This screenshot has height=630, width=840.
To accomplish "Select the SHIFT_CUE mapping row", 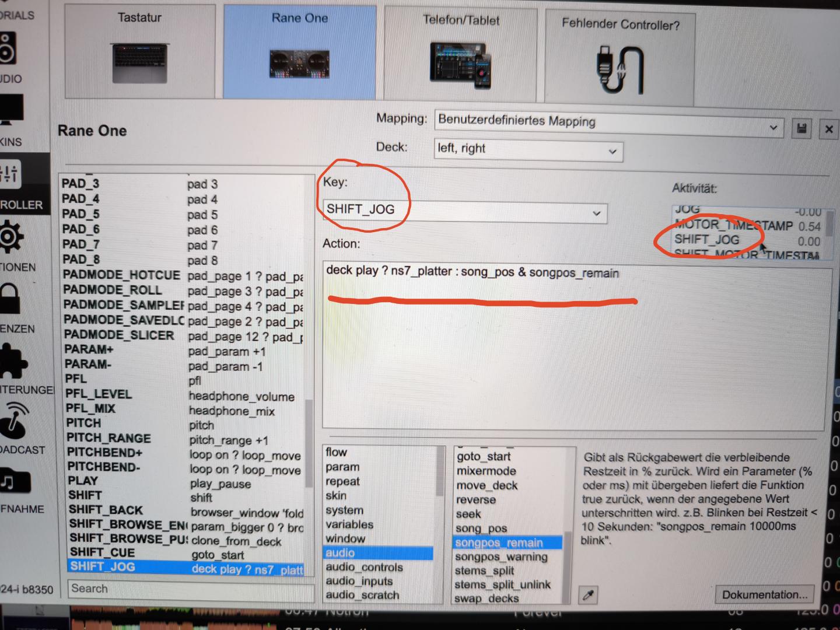I will pos(185,553).
